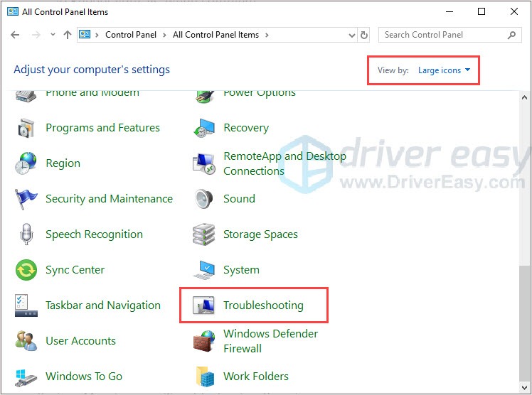Screen dimensions: 532x395
Task: Expand the Control Panel breadcrumb chevron
Action: (166, 35)
